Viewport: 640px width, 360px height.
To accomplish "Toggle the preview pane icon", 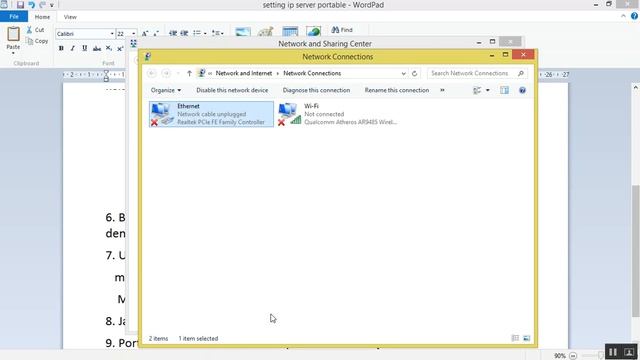I will (504, 91).
